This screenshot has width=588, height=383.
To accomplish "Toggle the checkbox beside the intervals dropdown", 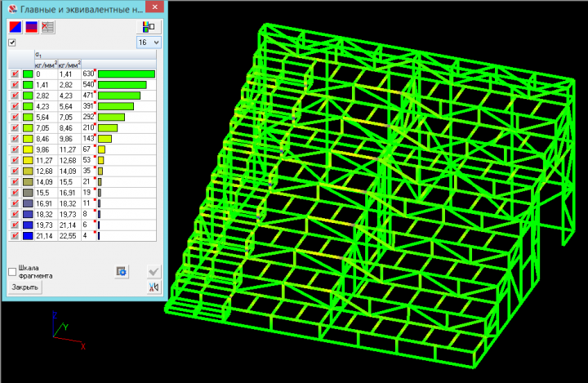I will pos(12,42).
